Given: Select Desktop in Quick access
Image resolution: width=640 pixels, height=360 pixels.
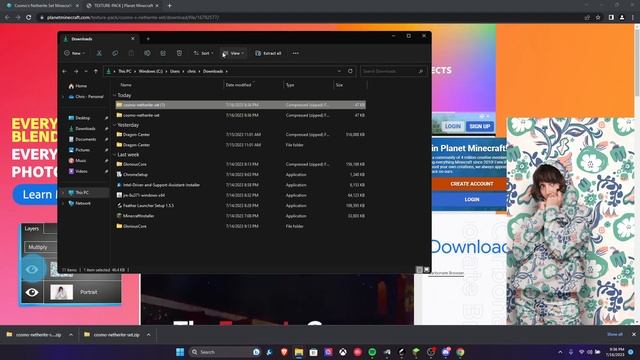Looking at the screenshot, I should (x=82, y=118).
